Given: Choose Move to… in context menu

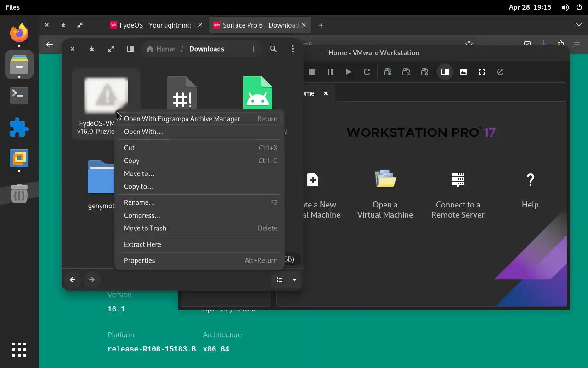Looking at the screenshot, I should pyautogui.click(x=200, y=173).
